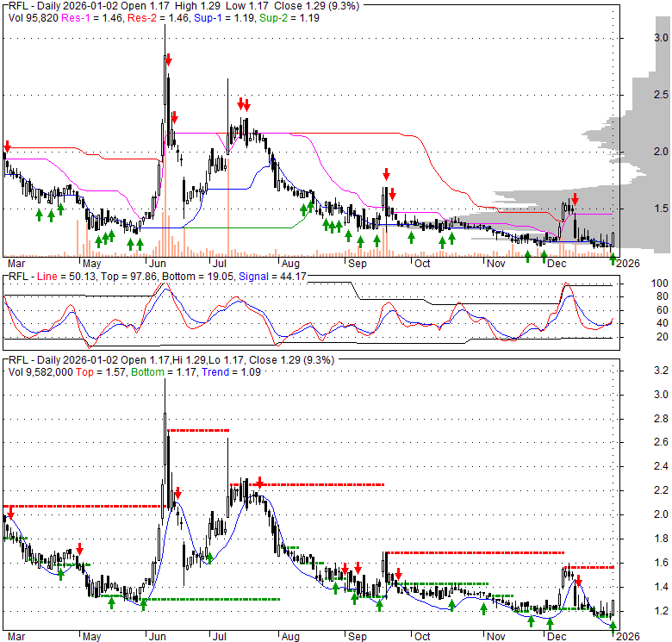
Task: Click the Res-2 = 1.46 legend label
Action: (x=159, y=18)
